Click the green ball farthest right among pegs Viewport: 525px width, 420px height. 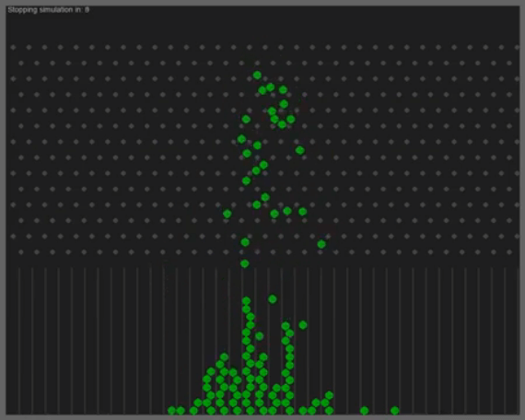point(321,244)
